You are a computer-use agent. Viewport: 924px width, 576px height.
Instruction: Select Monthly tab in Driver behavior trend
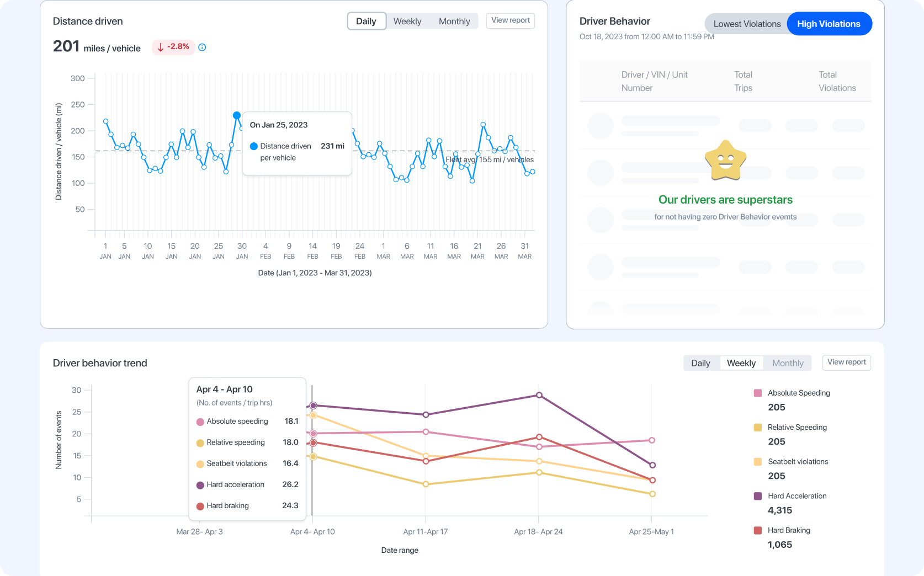click(788, 363)
